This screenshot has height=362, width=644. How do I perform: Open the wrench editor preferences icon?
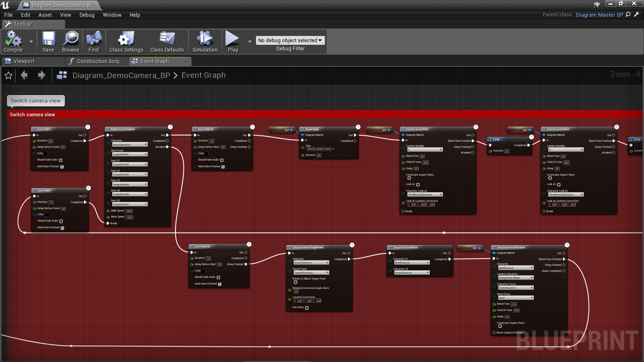tap(636, 15)
